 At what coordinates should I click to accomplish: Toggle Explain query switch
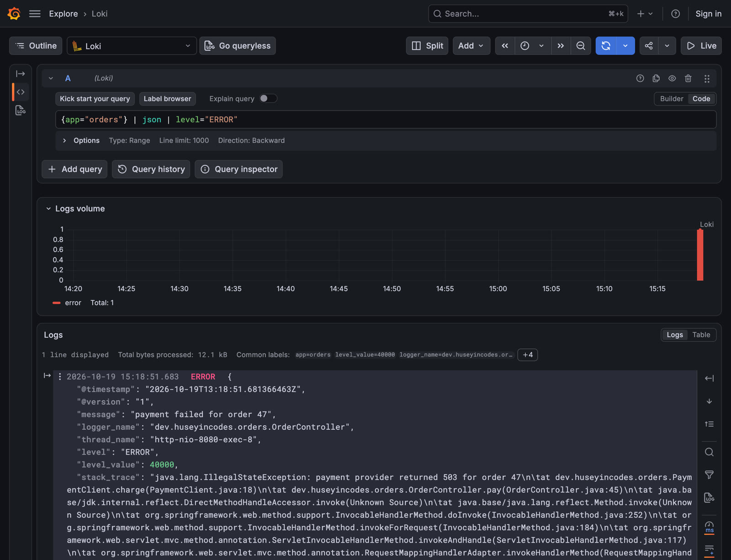click(268, 98)
